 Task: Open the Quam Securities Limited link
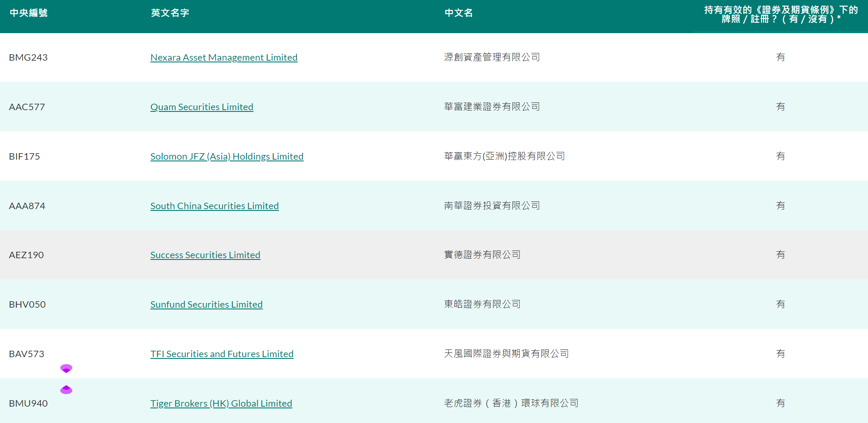point(202,107)
